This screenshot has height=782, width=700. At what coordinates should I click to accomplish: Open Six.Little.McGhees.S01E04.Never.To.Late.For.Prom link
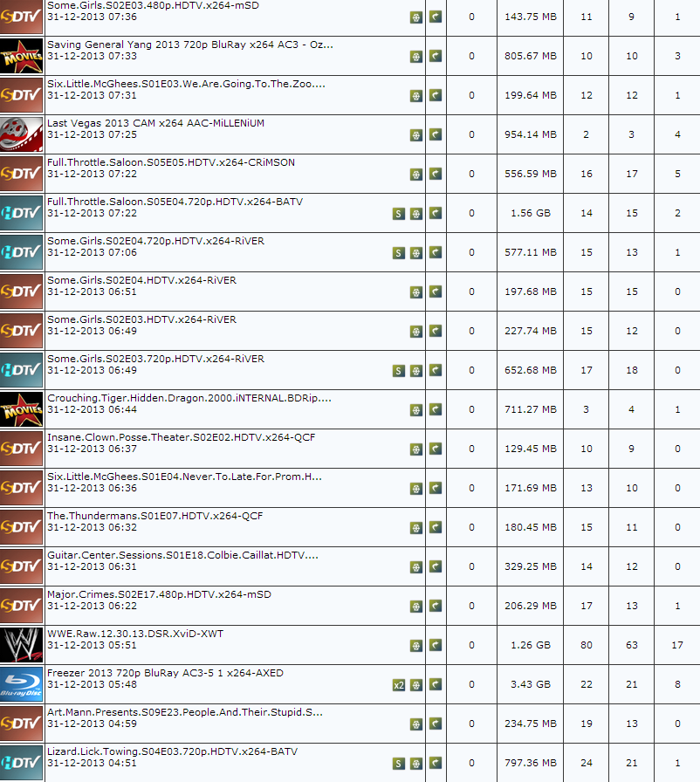(x=184, y=477)
